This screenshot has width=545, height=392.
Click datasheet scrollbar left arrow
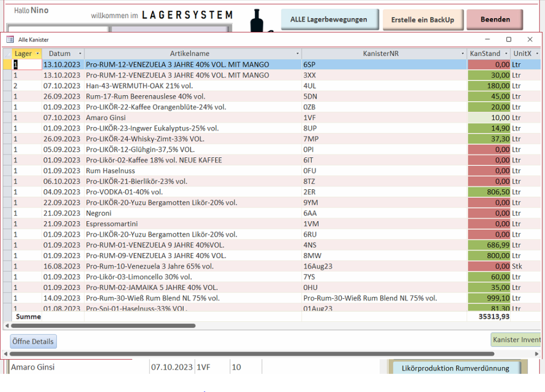pyautogui.click(x=6, y=326)
